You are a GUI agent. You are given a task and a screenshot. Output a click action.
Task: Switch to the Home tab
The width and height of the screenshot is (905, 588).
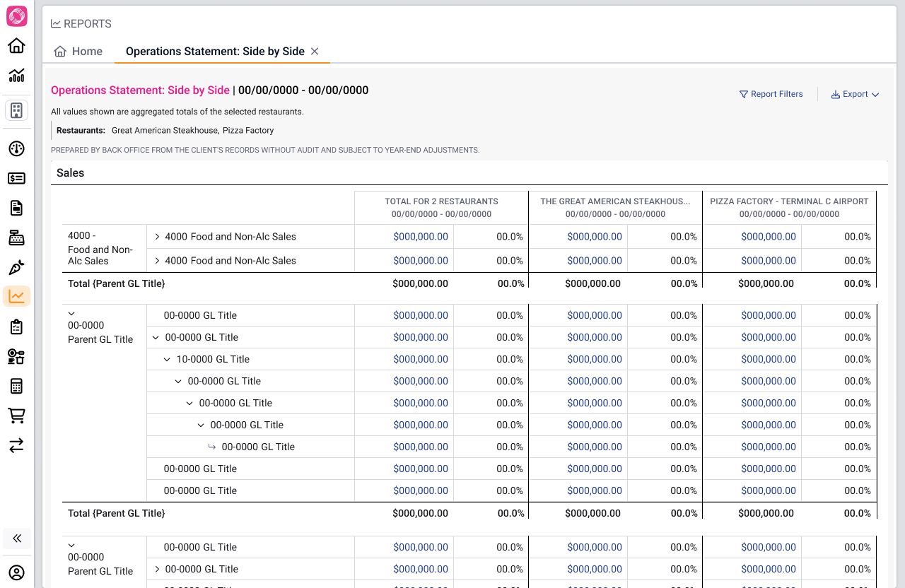[78, 51]
